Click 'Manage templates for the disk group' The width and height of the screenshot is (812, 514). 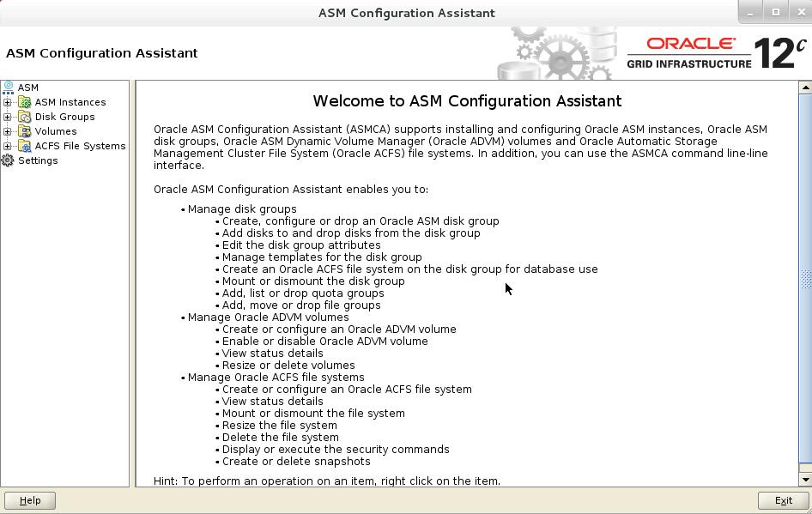tap(322, 257)
